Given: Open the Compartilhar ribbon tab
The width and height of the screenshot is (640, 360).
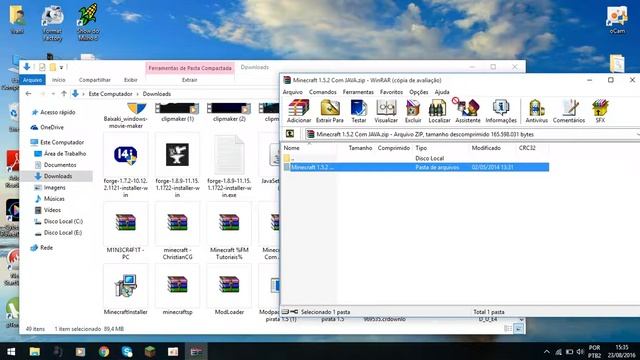Looking at the screenshot, I should (x=95, y=80).
